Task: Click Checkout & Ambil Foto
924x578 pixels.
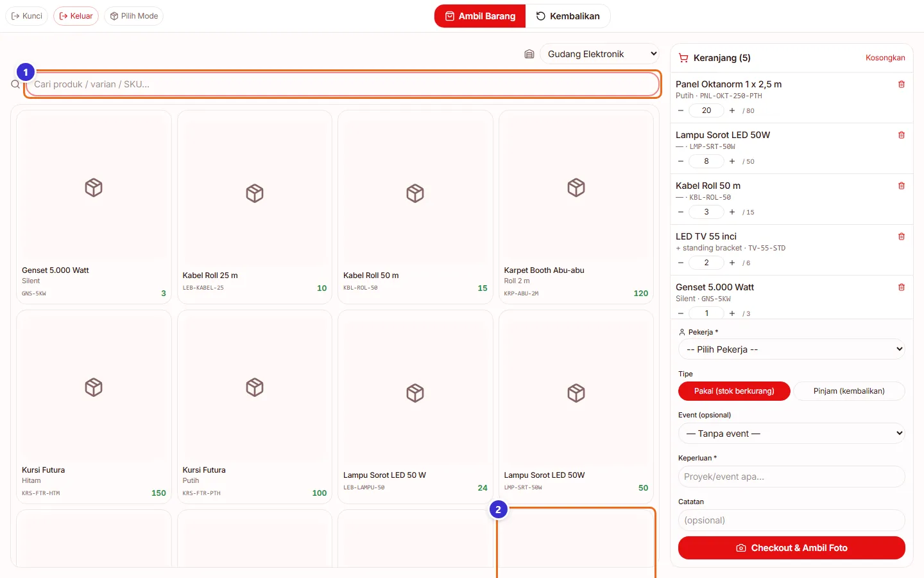Action: coord(792,548)
